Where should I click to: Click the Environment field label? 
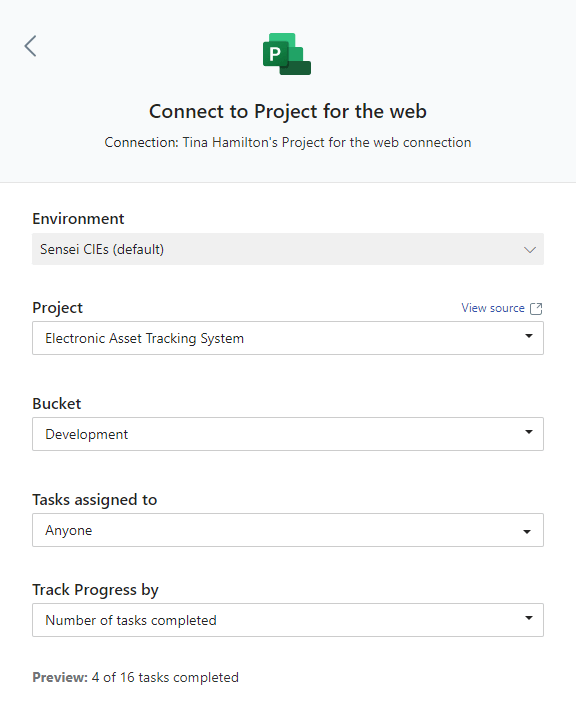[x=78, y=218]
